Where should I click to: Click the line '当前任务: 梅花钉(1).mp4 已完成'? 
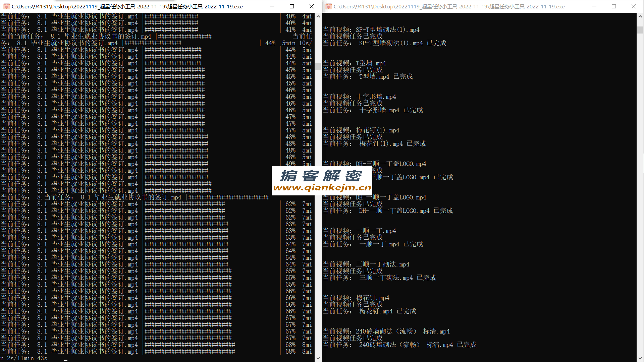coord(374,144)
